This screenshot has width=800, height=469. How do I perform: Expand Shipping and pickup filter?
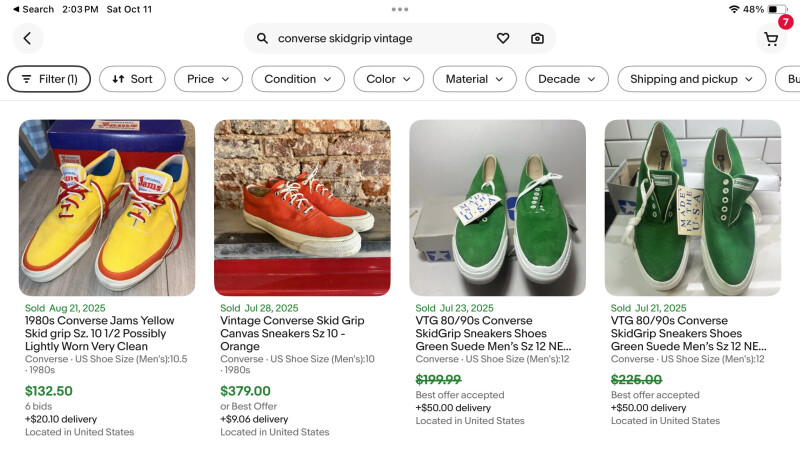pyautogui.click(x=691, y=79)
